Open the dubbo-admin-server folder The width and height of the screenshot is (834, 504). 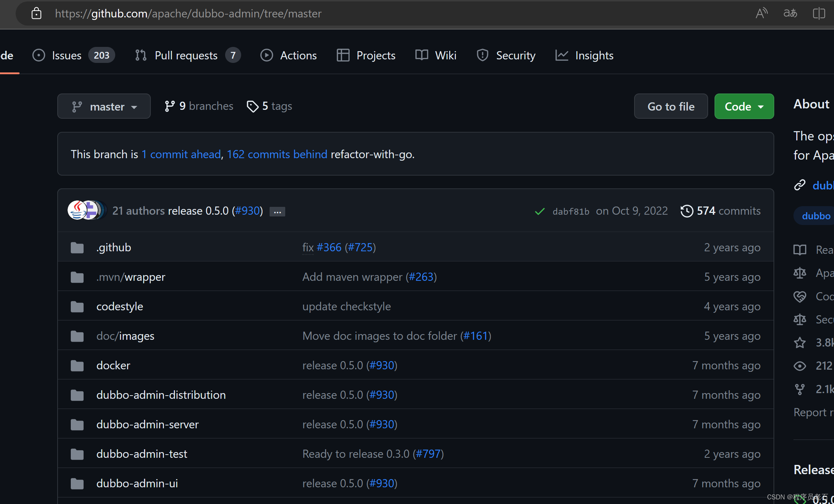pyautogui.click(x=147, y=424)
